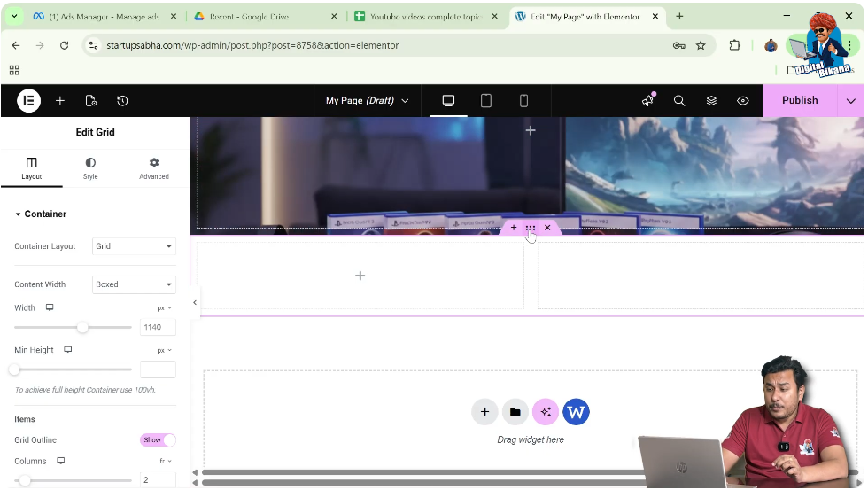The image size is (868, 490).
Task: Collapse the editor panel with arrow handle
Action: click(x=195, y=302)
